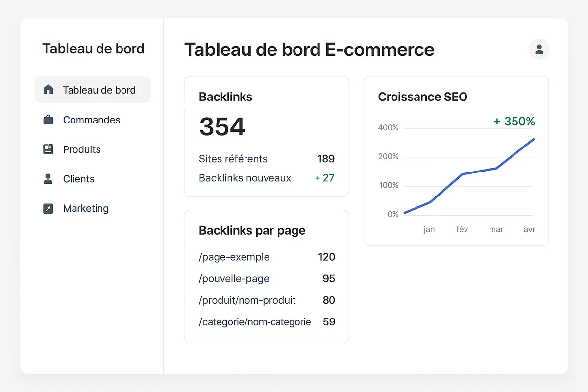Viewport: 588px width, 392px height.
Task: Click the Backlinks par page title
Action: coord(252,231)
